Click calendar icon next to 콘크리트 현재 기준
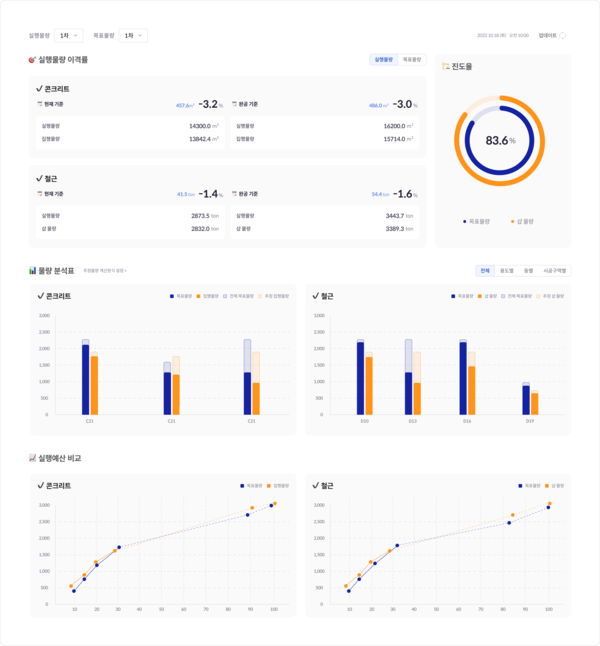The height and width of the screenshot is (646, 600). coord(39,104)
